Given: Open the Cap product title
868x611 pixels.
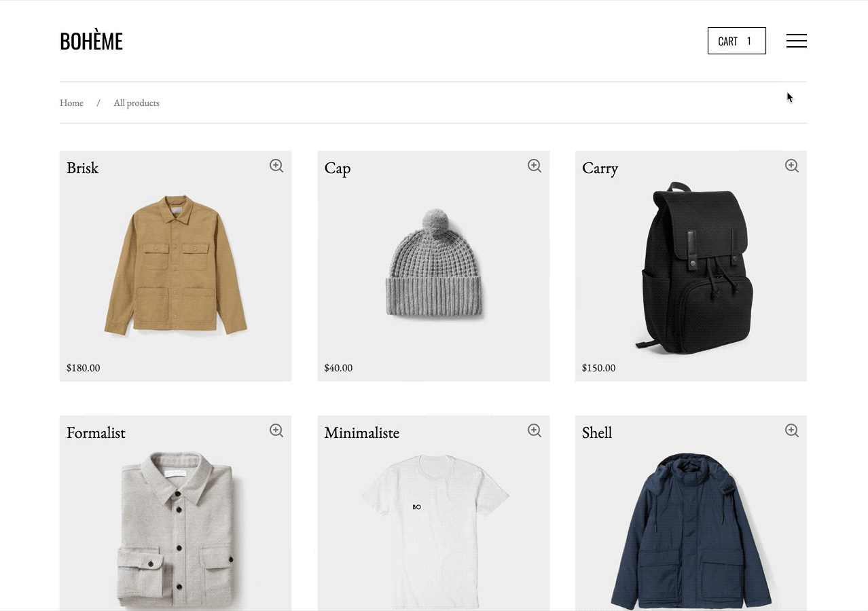Looking at the screenshot, I should click(338, 168).
